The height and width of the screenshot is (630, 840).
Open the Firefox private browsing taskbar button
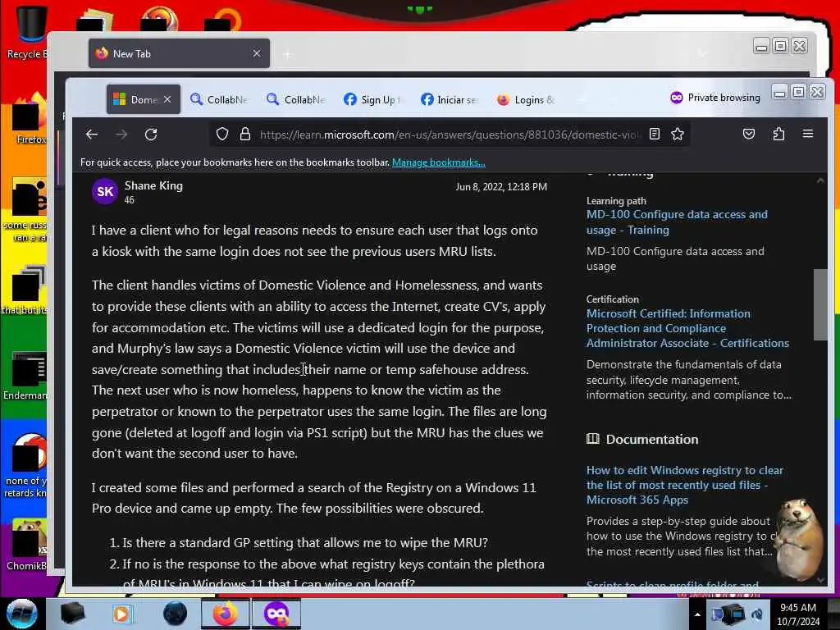coord(276,614)
